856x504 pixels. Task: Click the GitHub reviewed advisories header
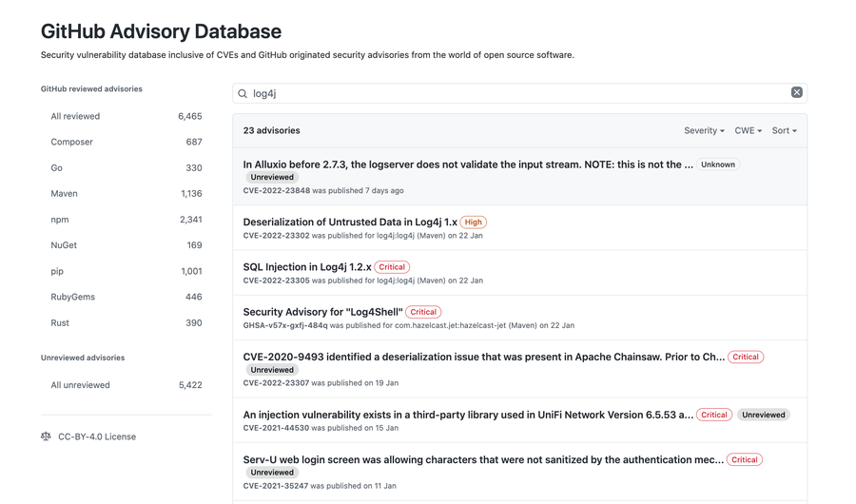(91, 89)
